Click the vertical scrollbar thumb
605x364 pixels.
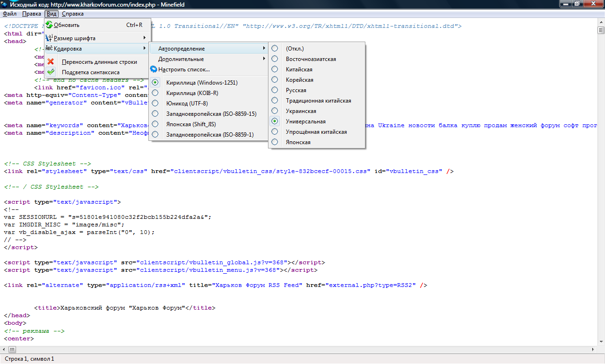click(601, 31)
